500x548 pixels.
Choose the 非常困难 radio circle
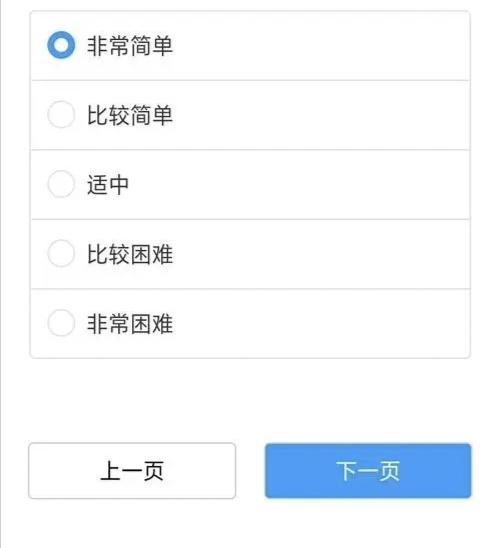click(x=61, y=323)
